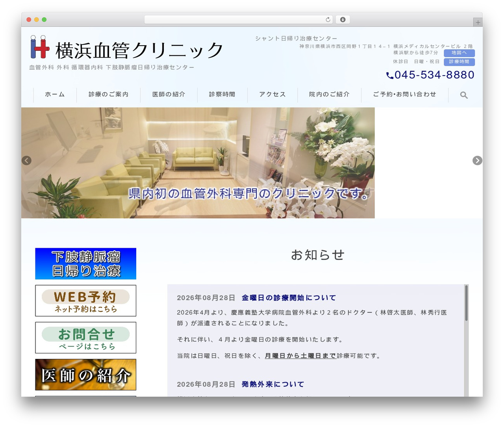Click the 横浜駅から徒歩7分 text
Viewport: 504px width, 427px height.
[415, 53]
